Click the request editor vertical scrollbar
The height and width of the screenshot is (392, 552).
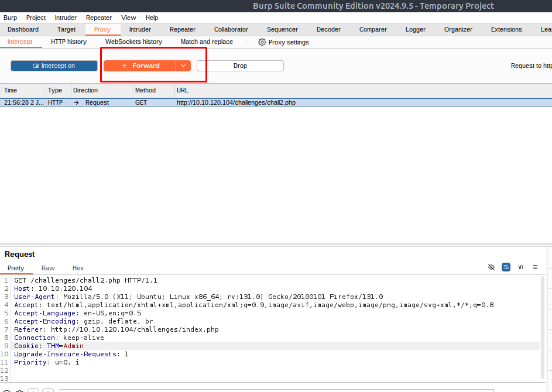click(543, 329)
